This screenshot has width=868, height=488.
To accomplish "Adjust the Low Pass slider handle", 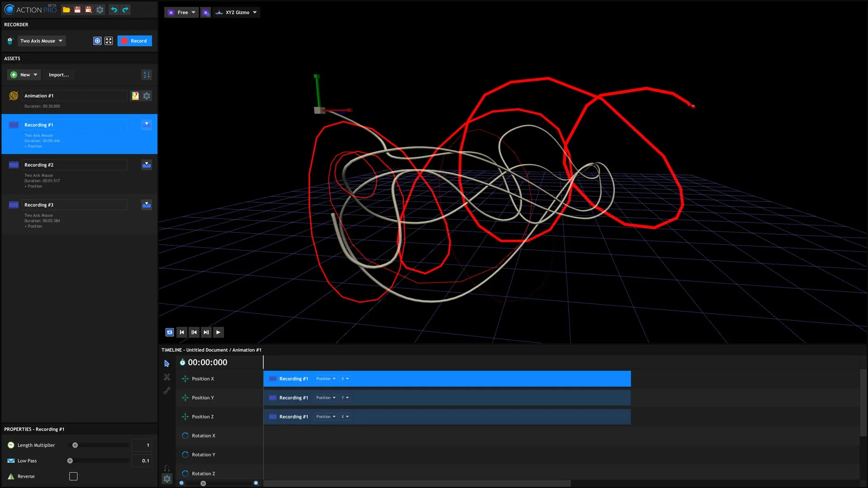I will (70, 461).
